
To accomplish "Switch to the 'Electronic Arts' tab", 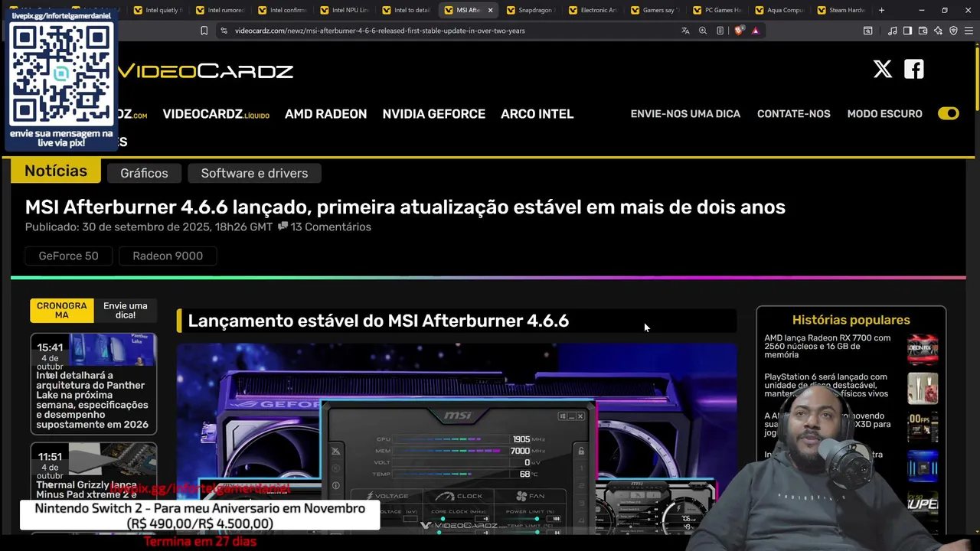I will [x=592, y=10].
